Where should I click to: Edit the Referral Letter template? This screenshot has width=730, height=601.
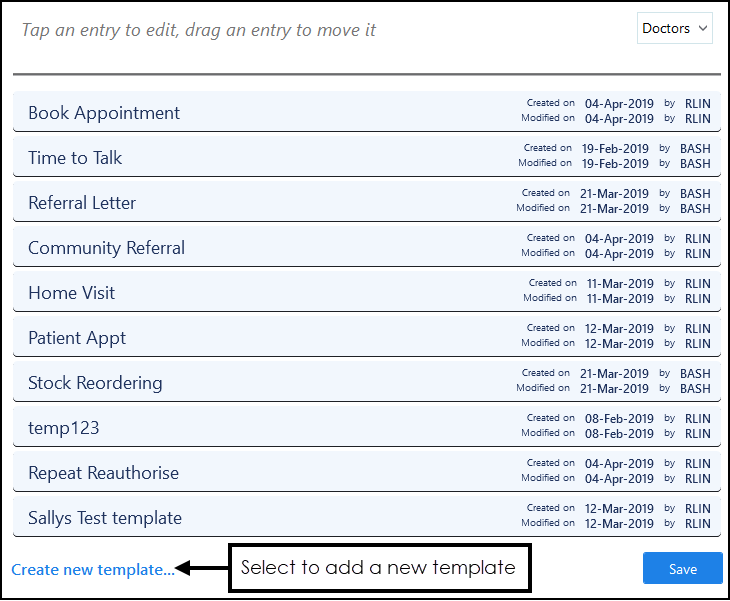[x=82, y=203]
